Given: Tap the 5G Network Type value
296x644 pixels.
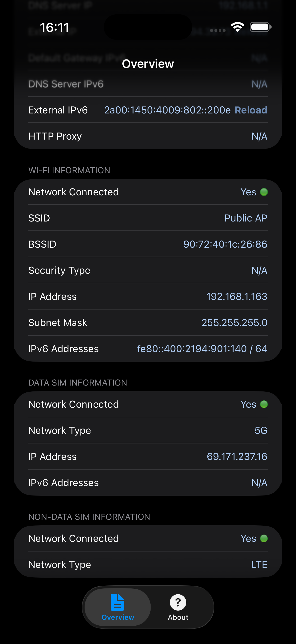Looking at the screenshot, I should coord(261,431).
